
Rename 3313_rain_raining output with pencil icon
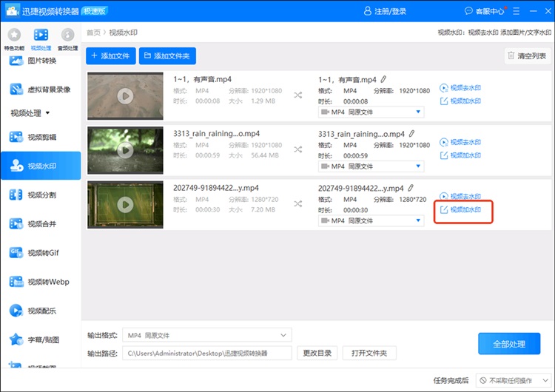pyautogui.click(x=411, y=134)
